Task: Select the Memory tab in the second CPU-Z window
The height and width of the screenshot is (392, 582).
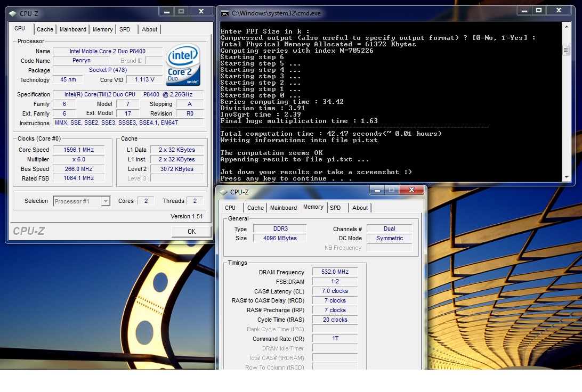Action: tap(313, 207)
